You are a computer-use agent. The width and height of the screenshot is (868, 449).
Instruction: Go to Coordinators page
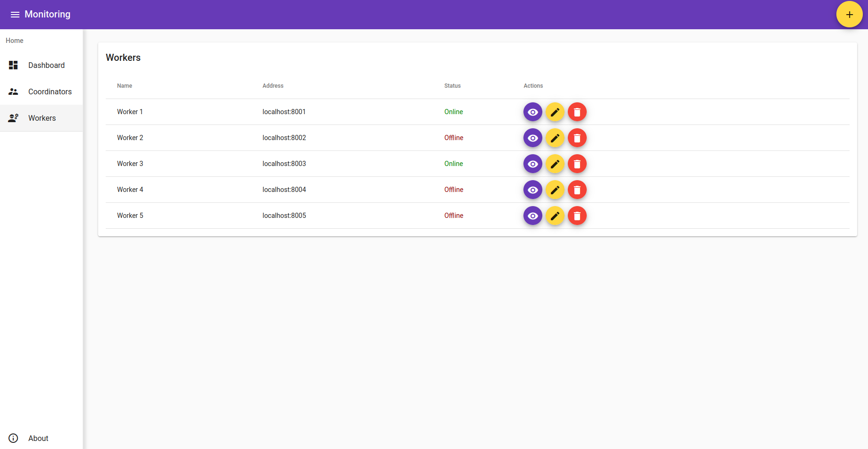(42, 91)
